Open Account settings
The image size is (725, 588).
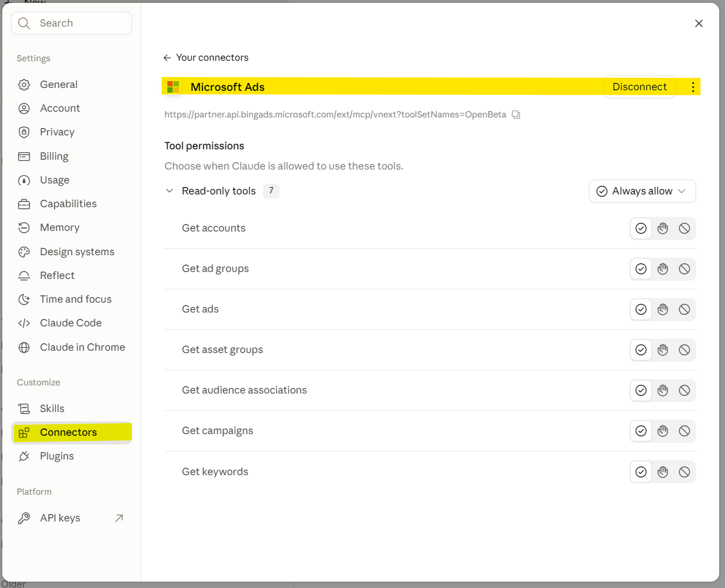pos(72,108)
